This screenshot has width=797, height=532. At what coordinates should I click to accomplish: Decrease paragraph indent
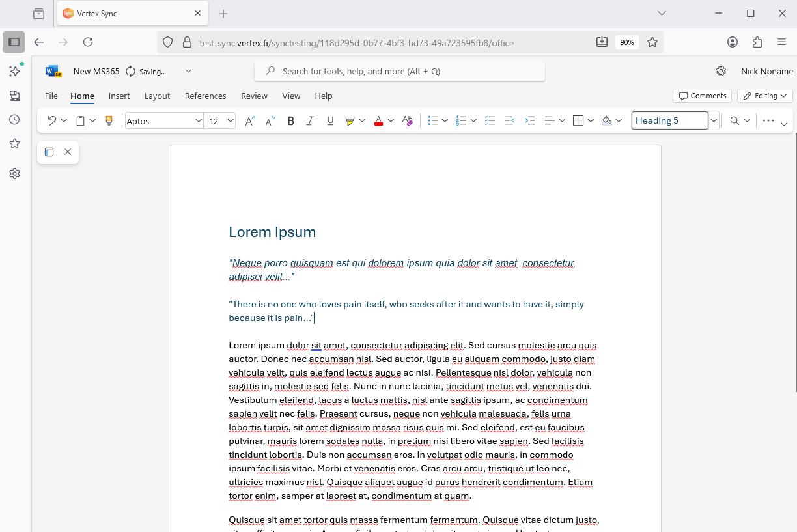pos(510,120)
